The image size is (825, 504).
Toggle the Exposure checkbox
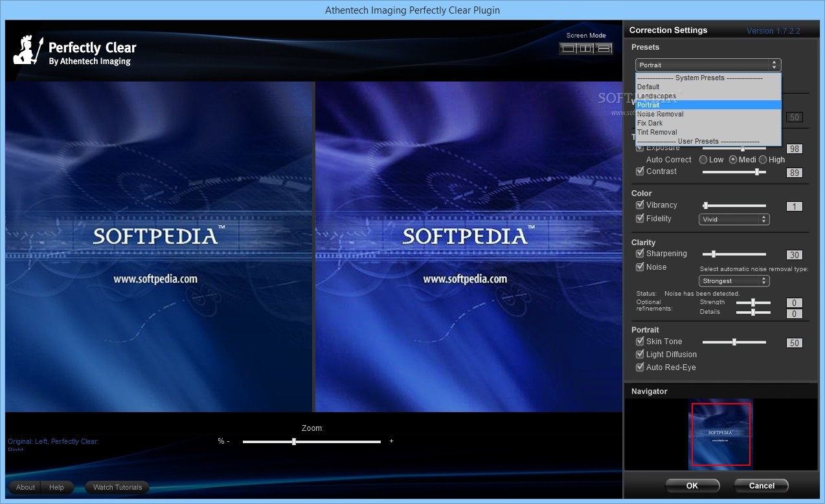point(640,148)
